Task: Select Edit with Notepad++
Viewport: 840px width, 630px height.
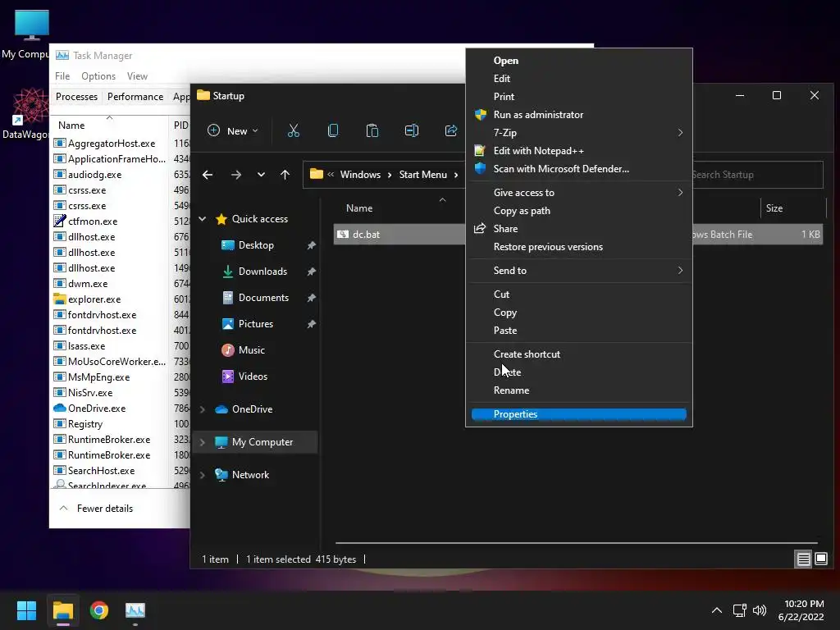Action: point(578,151)
